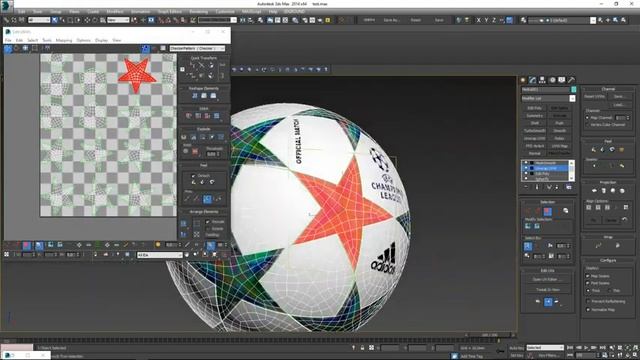Click Play Animation button
This screenshot has height=360, width=640.
(x=586, y=348)
